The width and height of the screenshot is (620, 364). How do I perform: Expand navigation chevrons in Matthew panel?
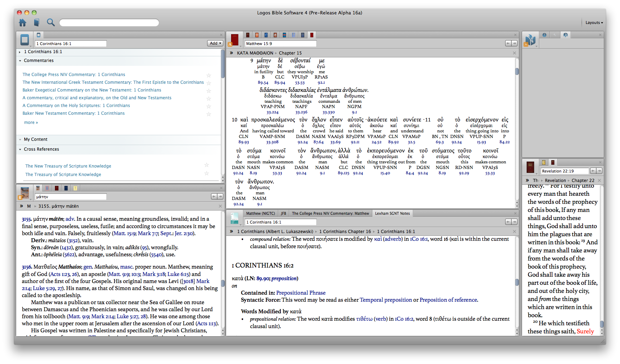(231, 53)
